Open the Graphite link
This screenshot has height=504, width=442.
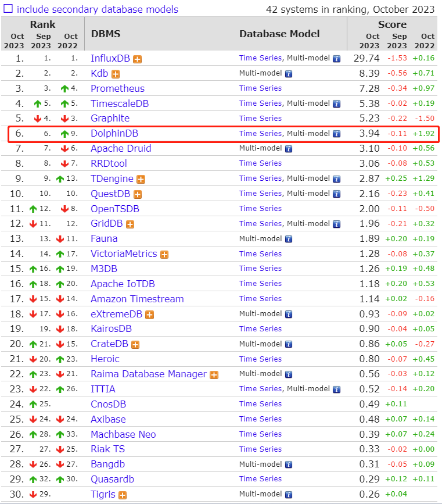tap(110, 118)
